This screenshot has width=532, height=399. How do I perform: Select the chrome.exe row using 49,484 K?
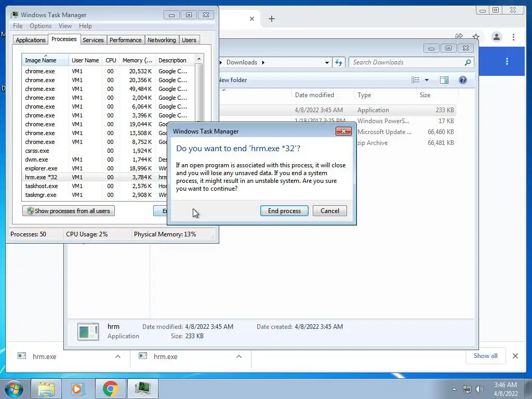109,89
